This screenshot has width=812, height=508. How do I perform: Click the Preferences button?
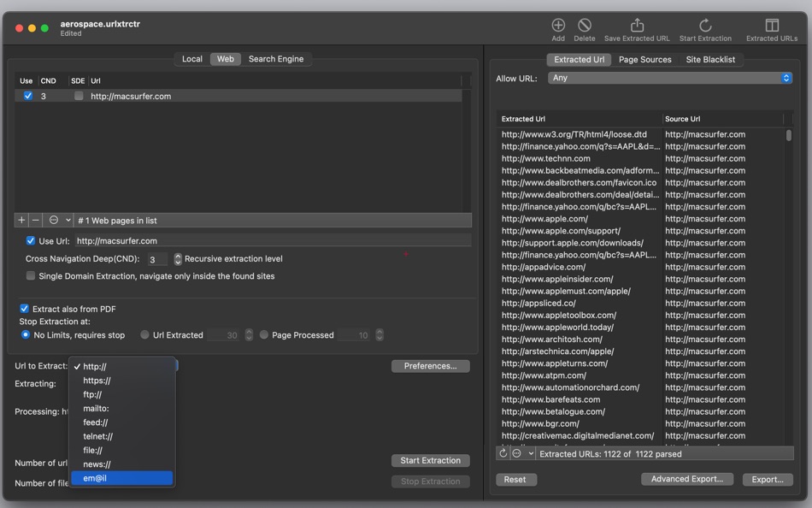point(430,366)
